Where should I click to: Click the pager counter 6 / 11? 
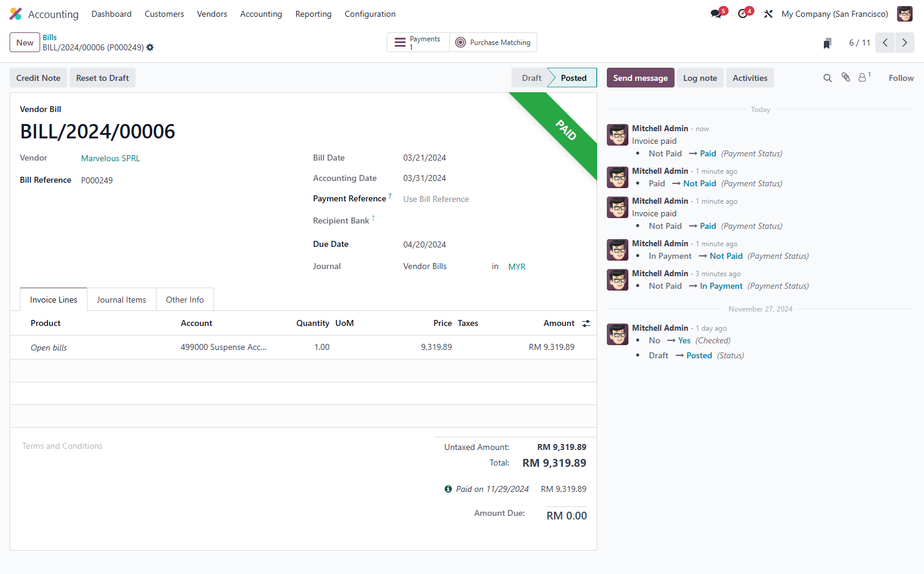859,43
